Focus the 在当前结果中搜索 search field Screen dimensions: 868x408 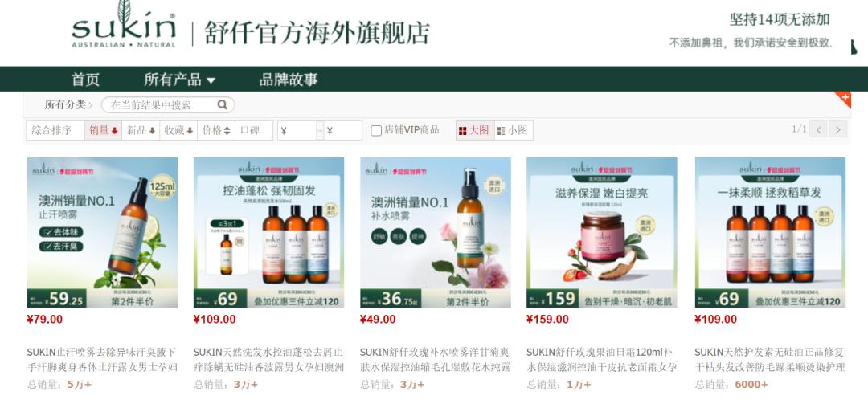pos(162,104)
